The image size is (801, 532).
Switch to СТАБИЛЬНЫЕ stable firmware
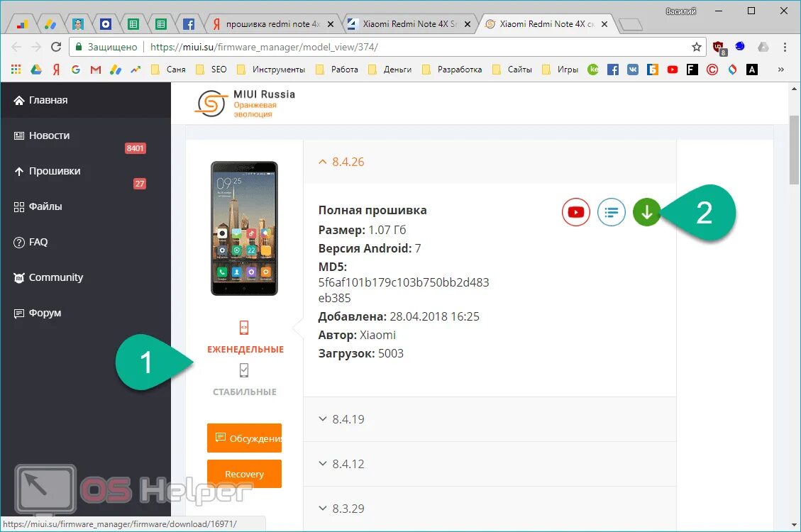tap(244, 380)
